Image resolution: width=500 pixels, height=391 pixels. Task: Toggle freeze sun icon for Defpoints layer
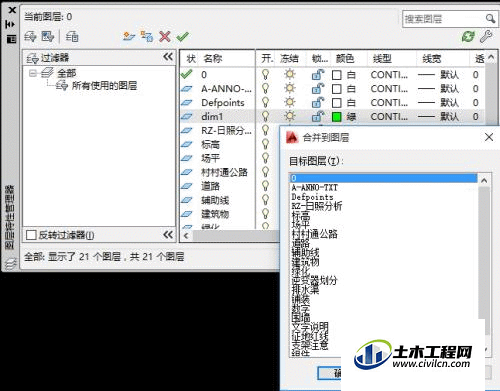290,102
